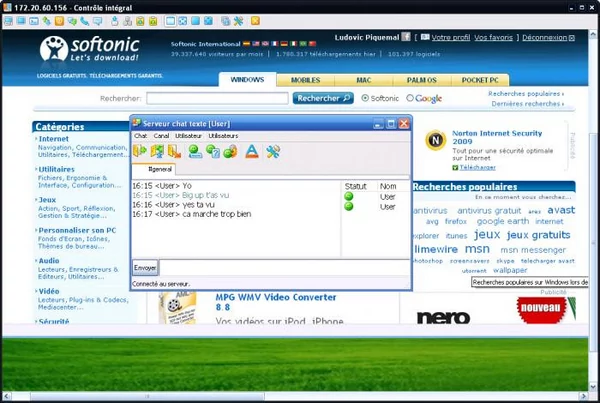
Task: Select the highlighted windowed view mode icon
Action: click(x=171, y=21)
